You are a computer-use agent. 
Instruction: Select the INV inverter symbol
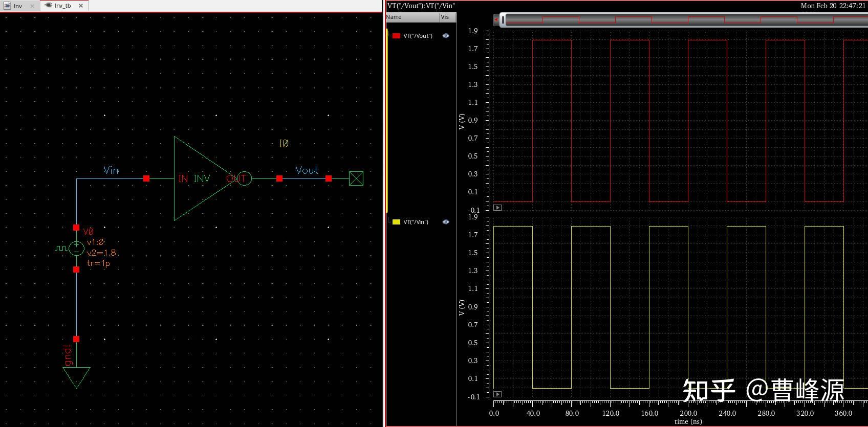[x=202, y=178]
